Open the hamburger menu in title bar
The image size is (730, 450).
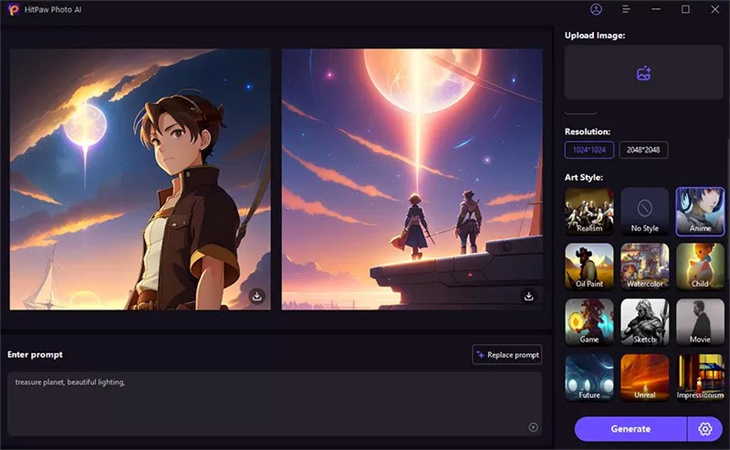(626, 9)
